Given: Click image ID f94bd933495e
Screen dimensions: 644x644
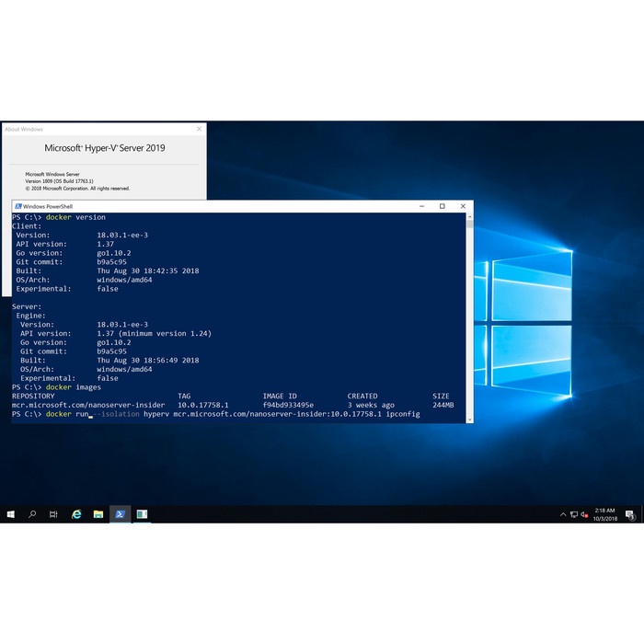Looking at the screenshot, I should 288,405.
